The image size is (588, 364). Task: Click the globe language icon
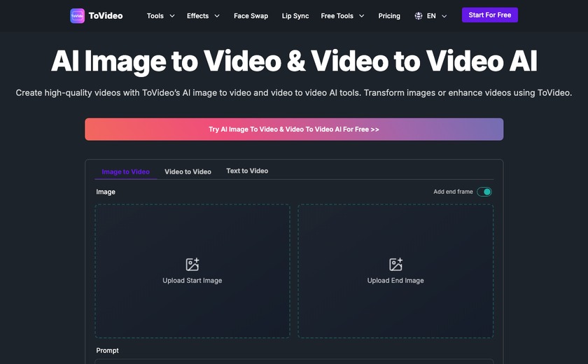click(419, 15)
